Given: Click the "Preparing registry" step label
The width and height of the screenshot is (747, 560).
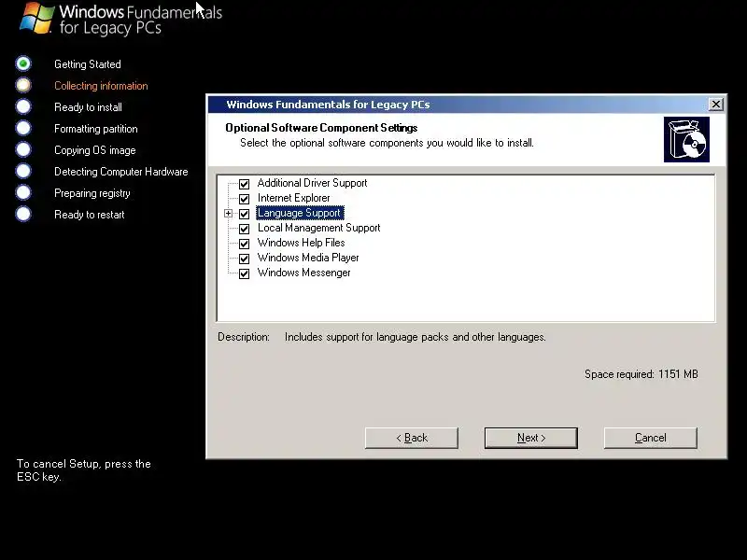Looking at the screenshot, I should pos(92,193).
